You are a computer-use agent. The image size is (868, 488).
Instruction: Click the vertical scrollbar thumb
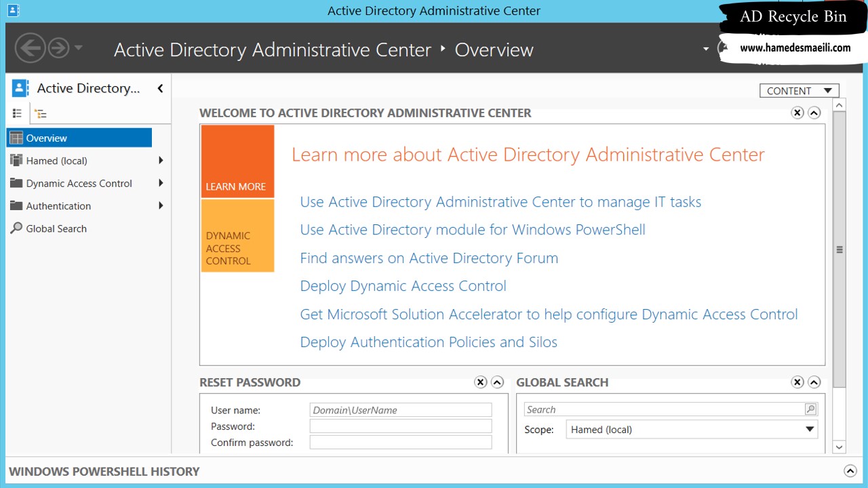coord(839,249)
